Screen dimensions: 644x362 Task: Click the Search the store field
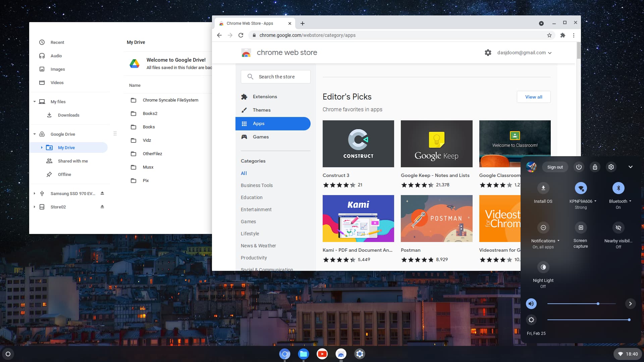point(275,77)
